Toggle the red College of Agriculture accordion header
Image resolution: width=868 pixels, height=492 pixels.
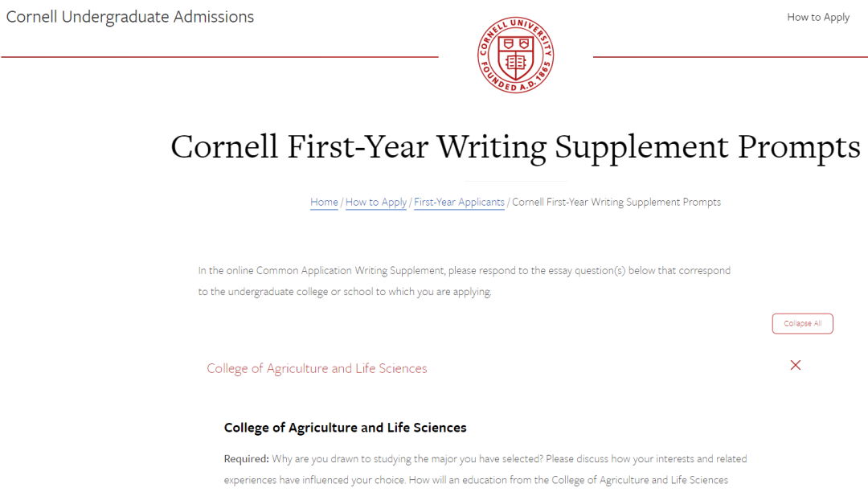click(x=317, y=368)
